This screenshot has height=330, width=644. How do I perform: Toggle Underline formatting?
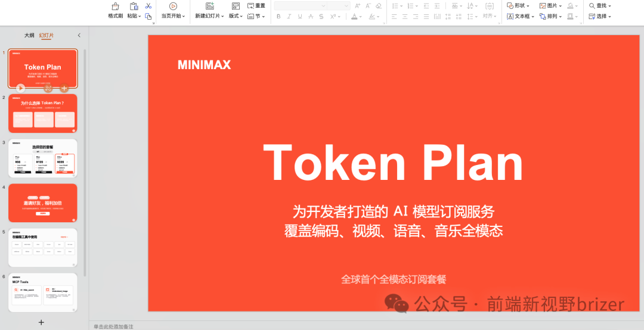pyautogui.click(x=300, y=17)
